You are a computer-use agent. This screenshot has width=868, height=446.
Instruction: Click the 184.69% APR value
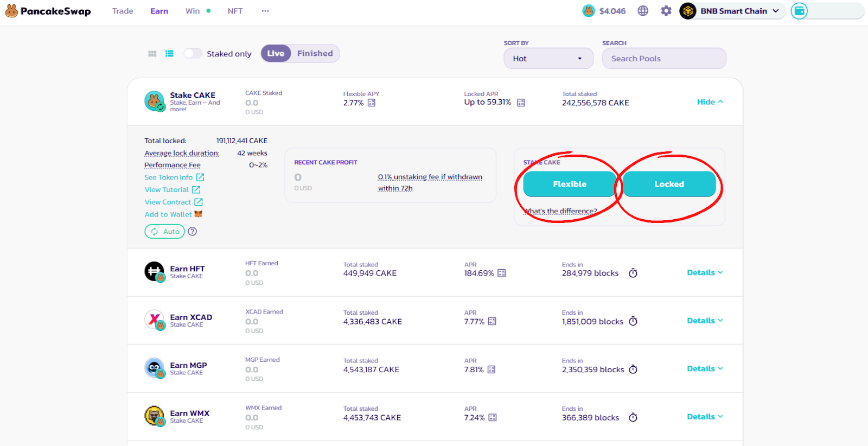[x=479, y=273]
